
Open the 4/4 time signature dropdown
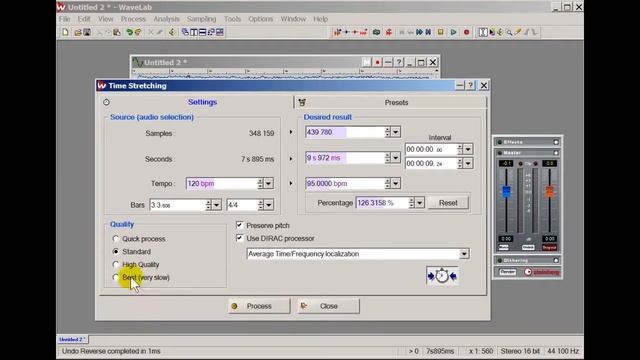pyautogui.click(x=269, y=205)
